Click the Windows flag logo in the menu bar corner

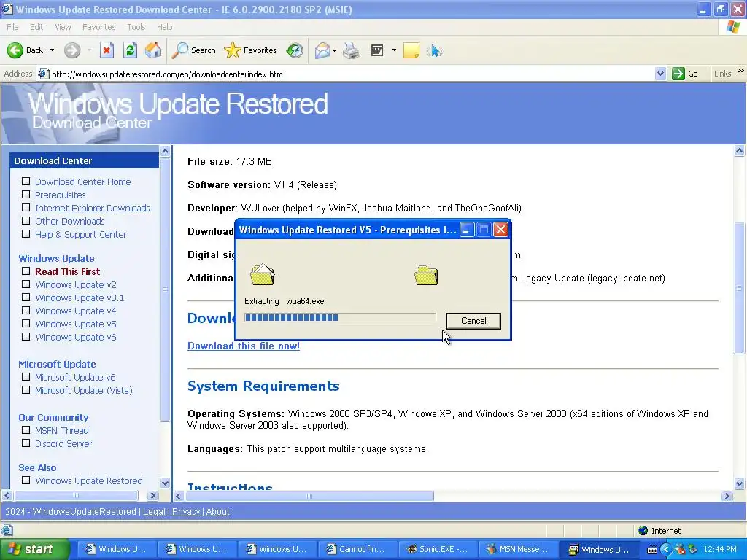tap(733, 27)
